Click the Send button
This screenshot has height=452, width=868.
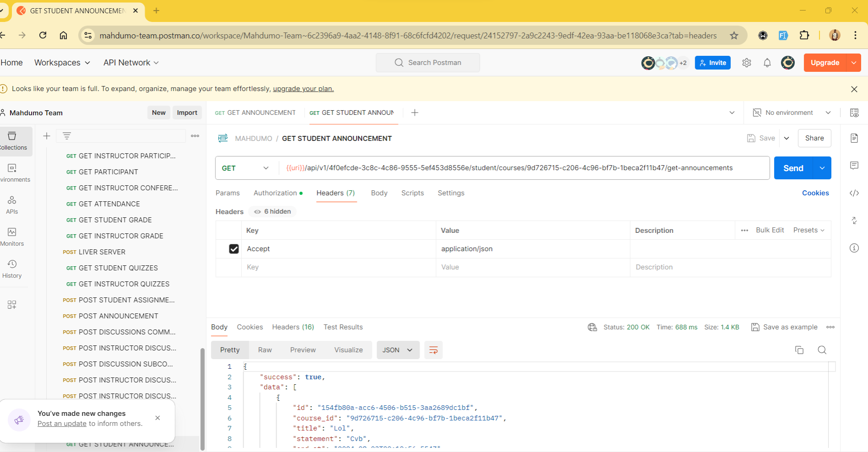point(793,168)
